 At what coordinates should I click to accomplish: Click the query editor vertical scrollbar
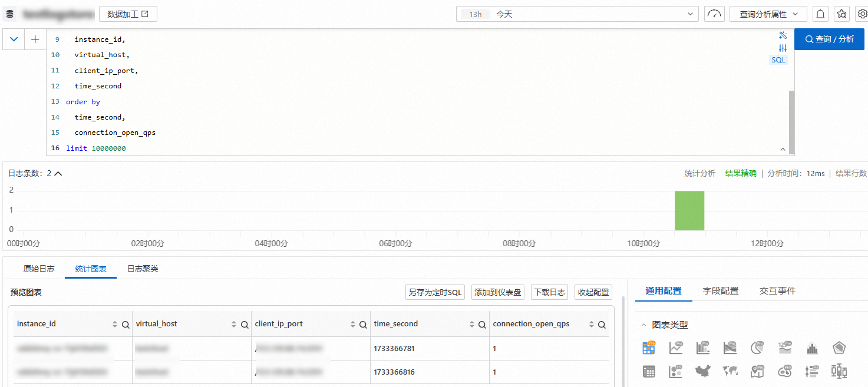point(791,121)
